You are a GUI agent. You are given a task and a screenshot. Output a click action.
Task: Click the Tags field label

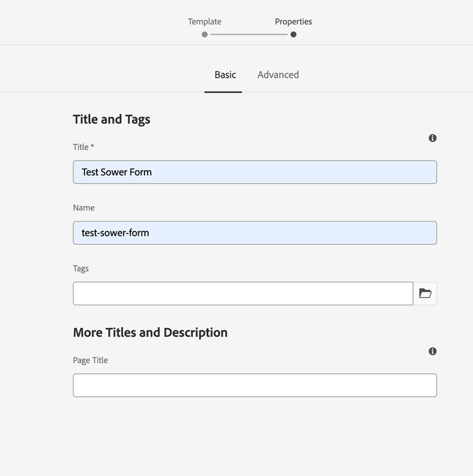[81, 269]
